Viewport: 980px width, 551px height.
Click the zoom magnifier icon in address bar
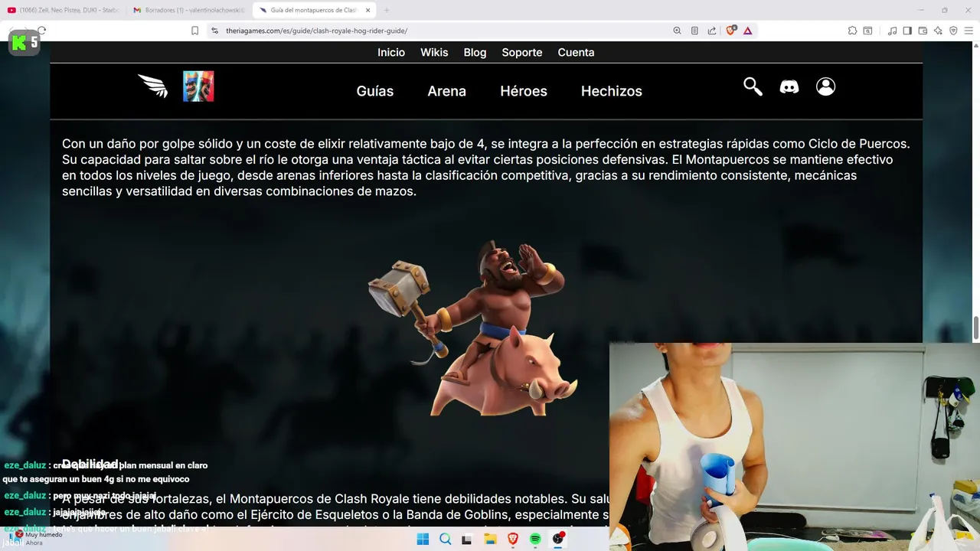(x=677, y=31)
